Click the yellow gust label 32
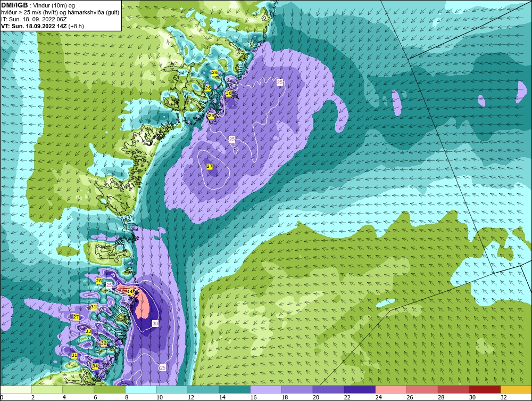 104,343
